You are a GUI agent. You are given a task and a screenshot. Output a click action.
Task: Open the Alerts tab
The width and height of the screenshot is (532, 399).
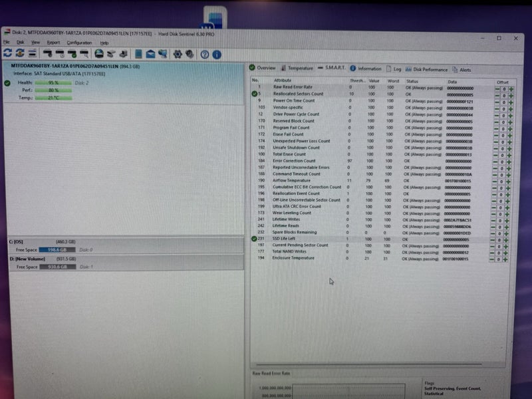tap(462, 70)
